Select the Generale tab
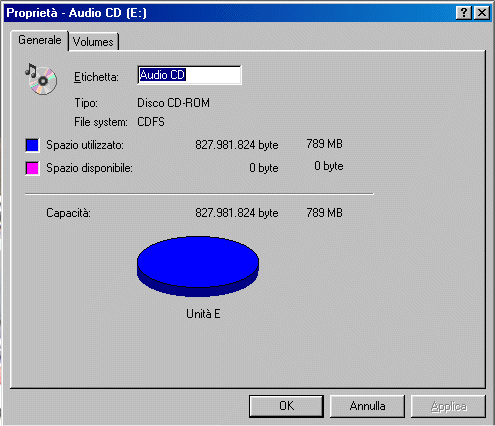This screenshot has height=426, width=495. tap(40, 40)
